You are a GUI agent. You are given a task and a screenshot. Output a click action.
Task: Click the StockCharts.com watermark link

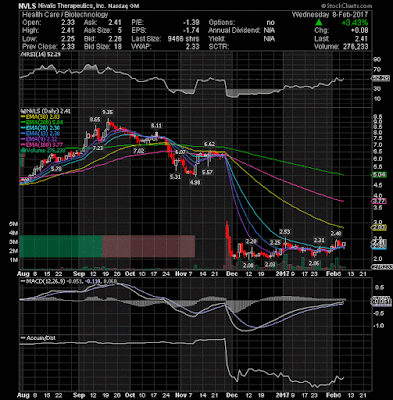pos(346,6)
